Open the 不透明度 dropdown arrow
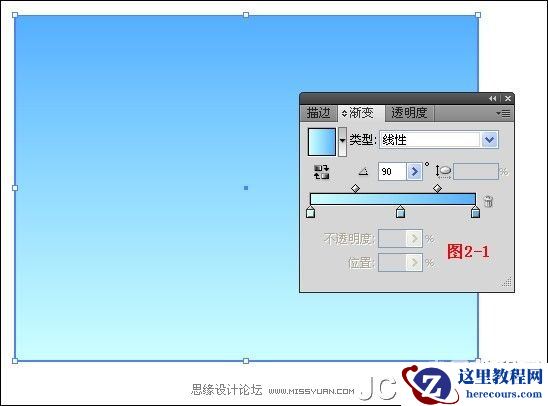 coord(414,239)
